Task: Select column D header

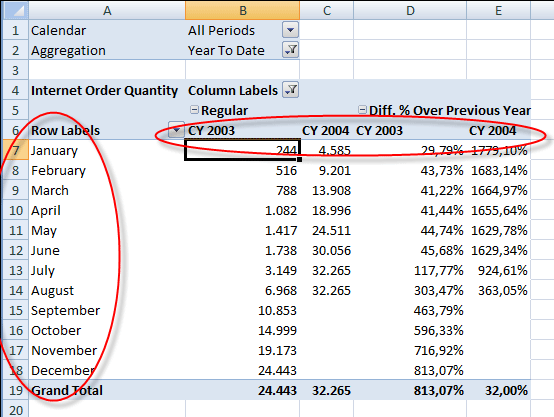Action: [410, 10]
